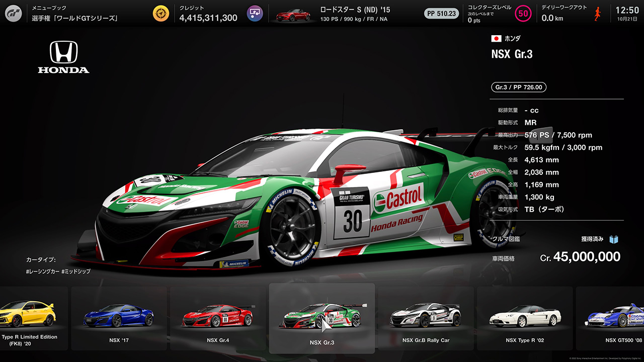Image resolution: width=644 pixels, height=362 pixels.
Task: Select the NSX Type R '02 thumbnail
Action: click(525, 318)
